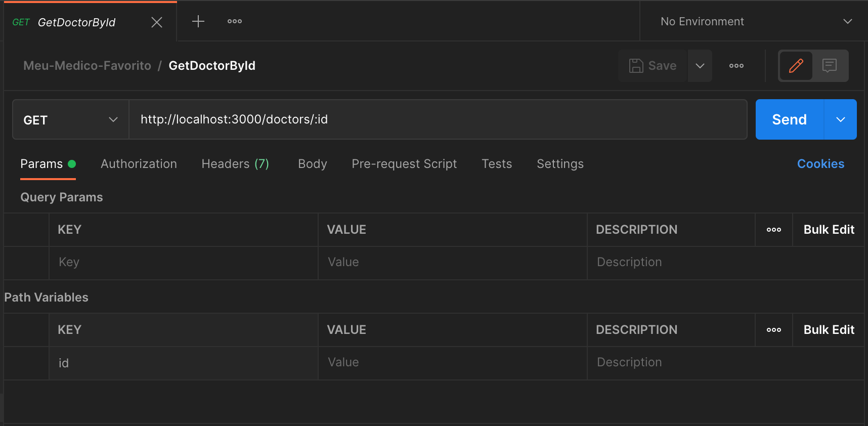Go to the Tests tab
The image size is (868, 426).
[x=497, y=164]
